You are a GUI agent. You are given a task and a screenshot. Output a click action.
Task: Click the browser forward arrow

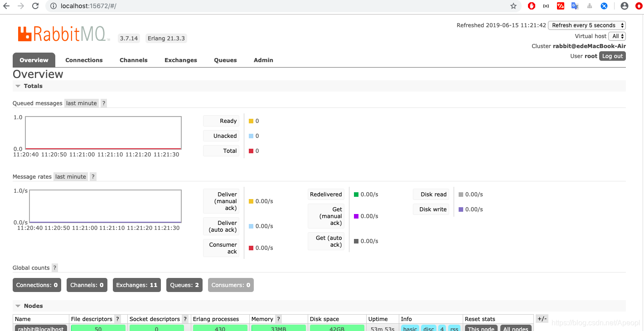21,6
